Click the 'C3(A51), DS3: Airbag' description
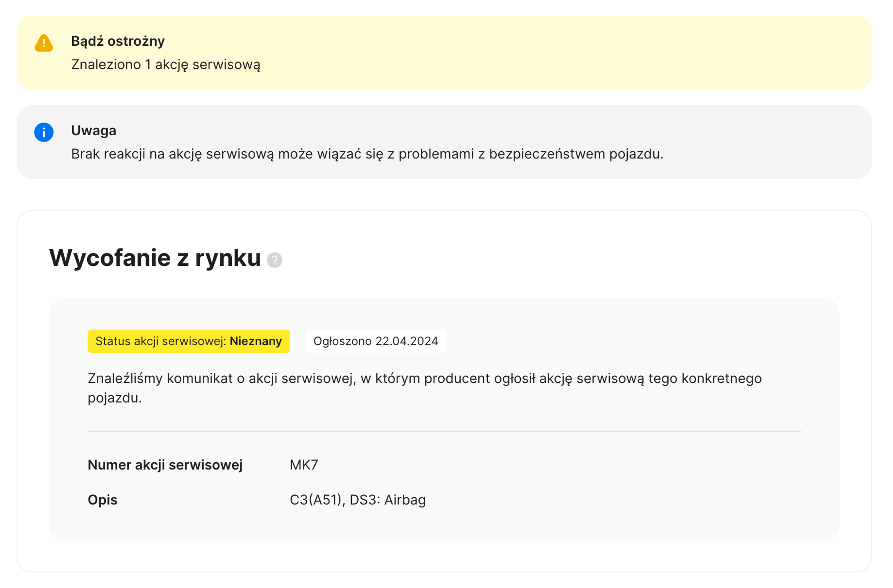Image resolution: width=893 pixels, height=588 pixels. click(358, 500)
